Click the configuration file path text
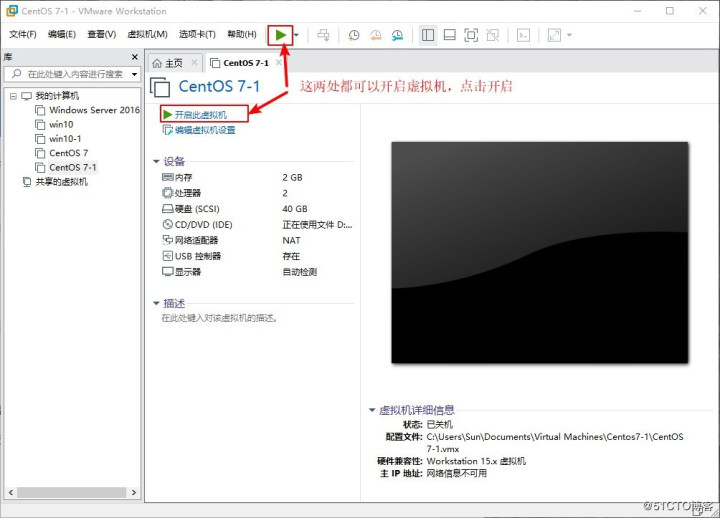Viewport: 720px width, 518px height. [555, 443]
